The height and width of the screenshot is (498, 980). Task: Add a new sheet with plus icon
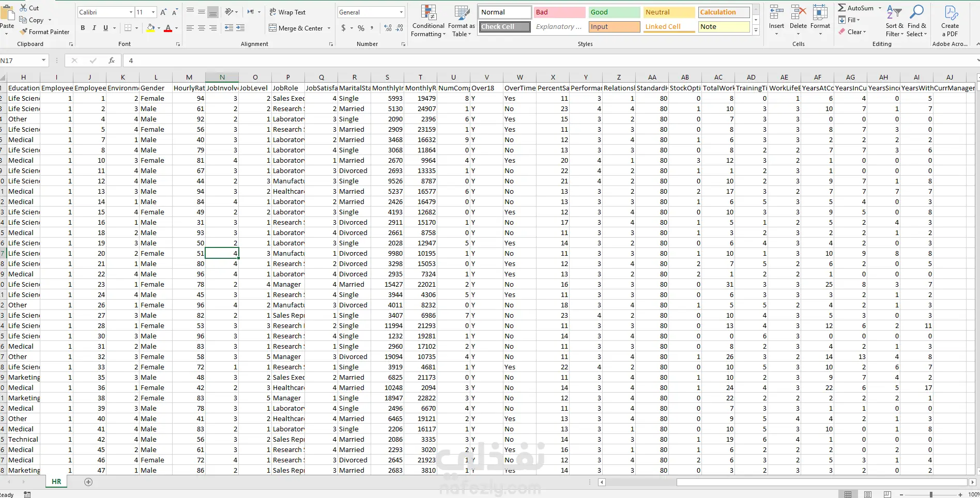(88, 482)
